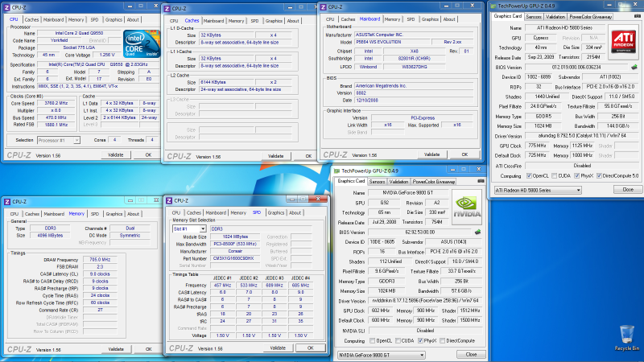This screenshot has height=362, width=644.
Task: Toggle OpenCL checkbox in NVIDIA GPU-Z
Action: pos(372,340)
